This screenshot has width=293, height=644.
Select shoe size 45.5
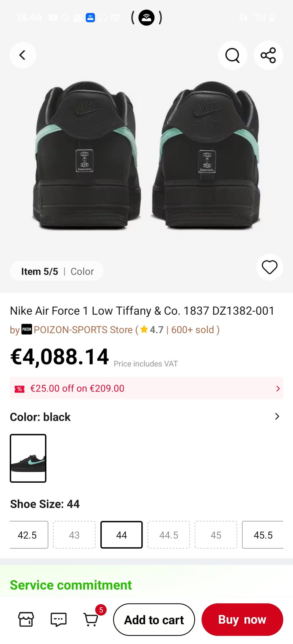pos(263,535)
